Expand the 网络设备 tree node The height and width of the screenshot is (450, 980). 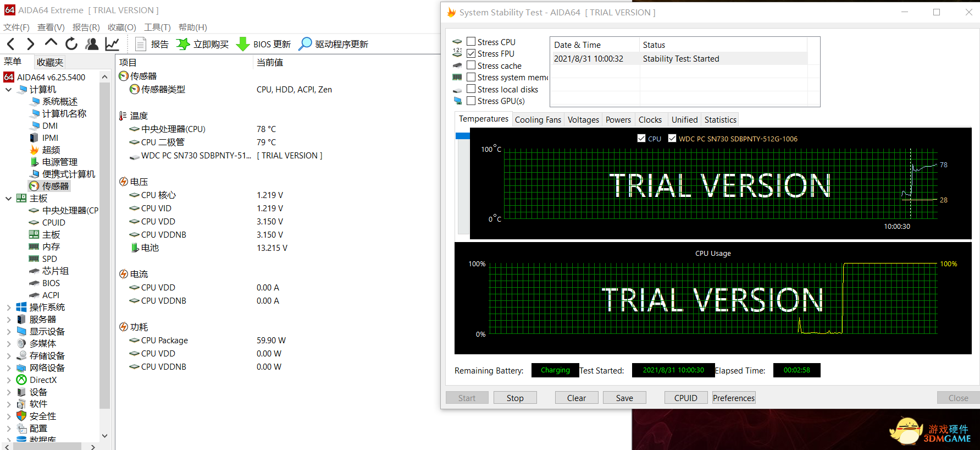(x=8, y=368)
